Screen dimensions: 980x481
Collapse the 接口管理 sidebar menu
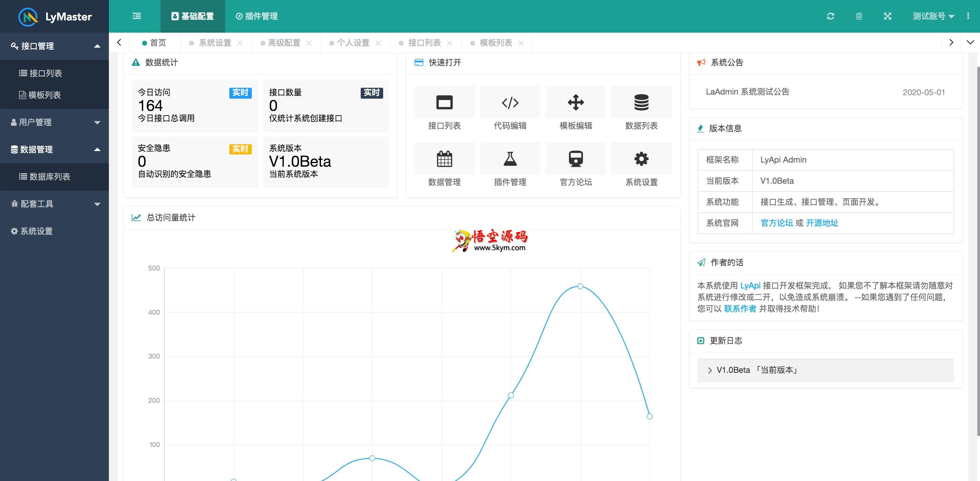pos(54,46)
